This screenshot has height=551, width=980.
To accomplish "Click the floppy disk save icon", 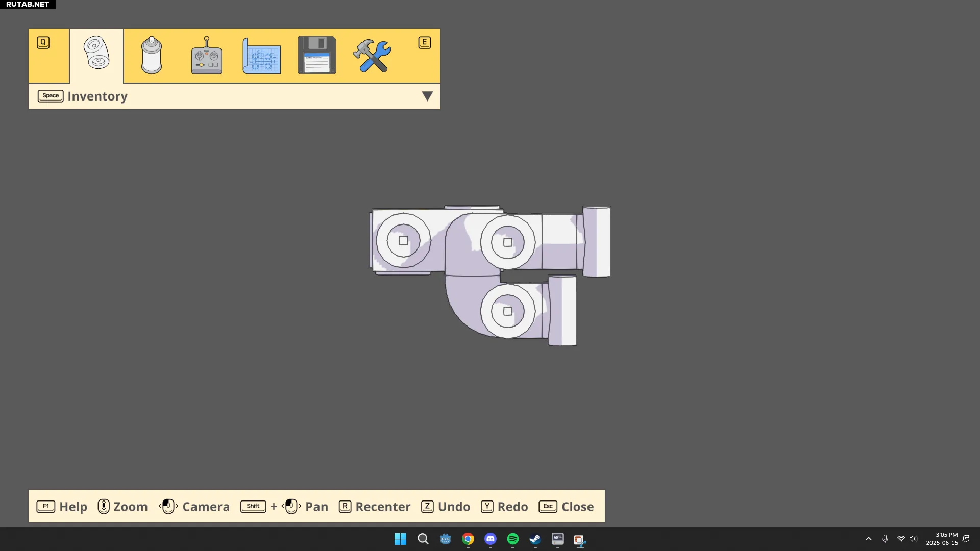I will coord(317,55).
